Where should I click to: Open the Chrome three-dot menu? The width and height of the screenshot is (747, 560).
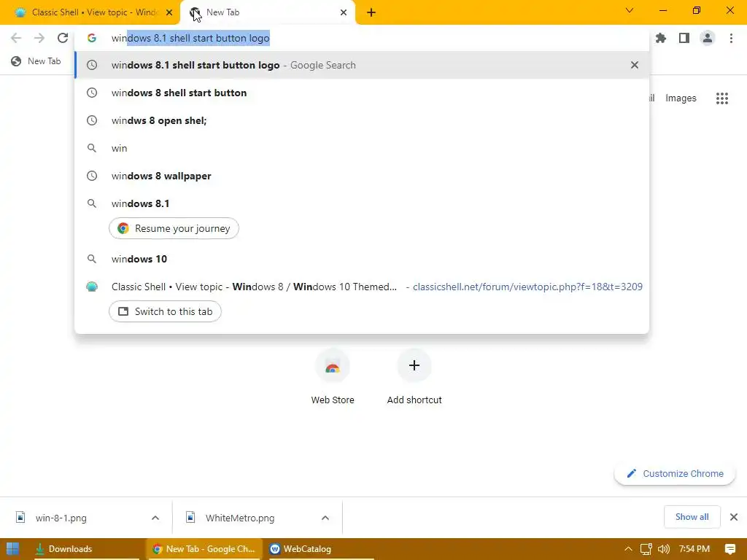click(731, 38)
